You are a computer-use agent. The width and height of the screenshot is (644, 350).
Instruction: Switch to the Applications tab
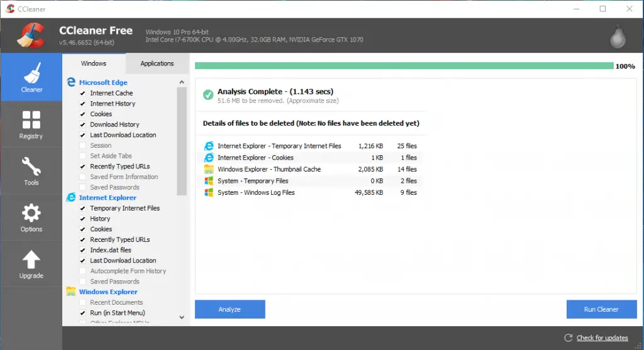157,63
